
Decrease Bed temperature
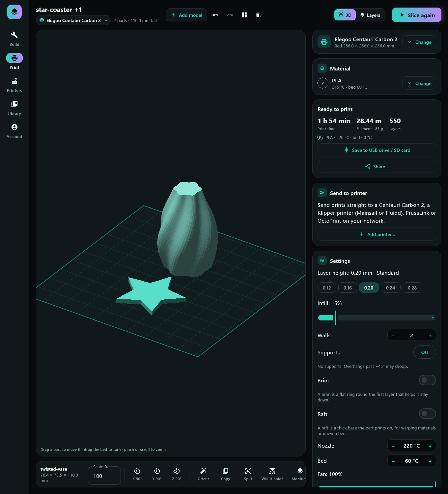[x=393, y=461]
